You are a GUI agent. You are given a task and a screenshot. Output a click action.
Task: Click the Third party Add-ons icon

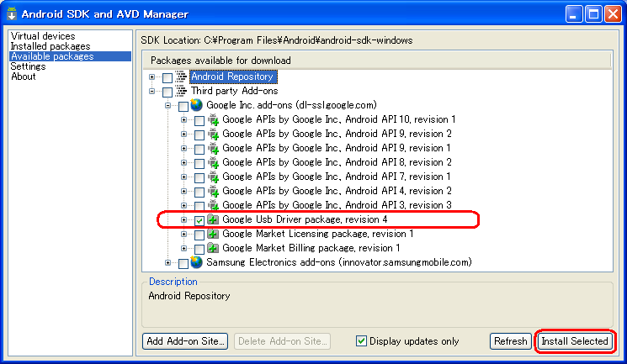[x=181, y=91]
